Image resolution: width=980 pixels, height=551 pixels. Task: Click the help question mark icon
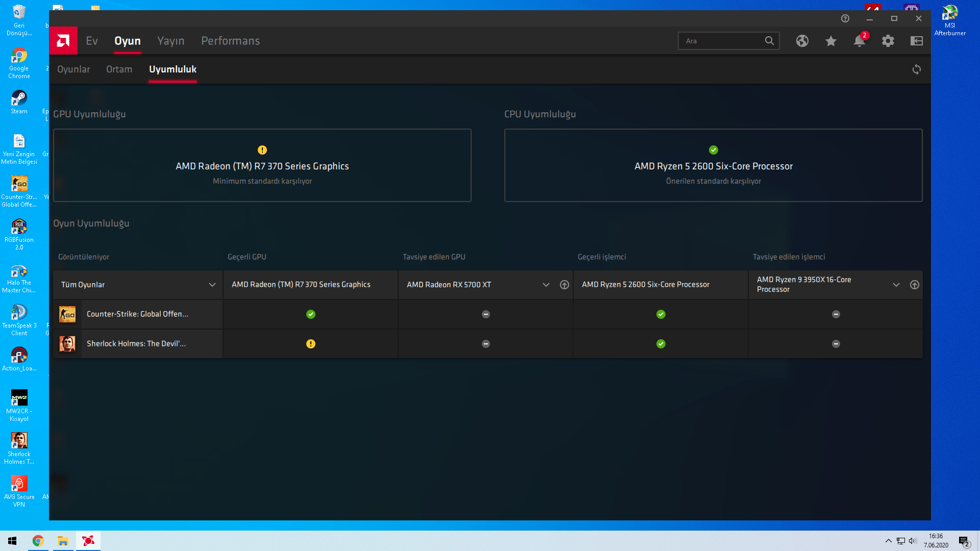point(845,18)
